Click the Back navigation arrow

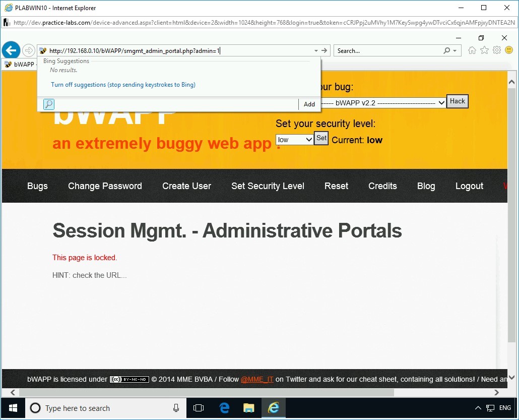[11, 50]
